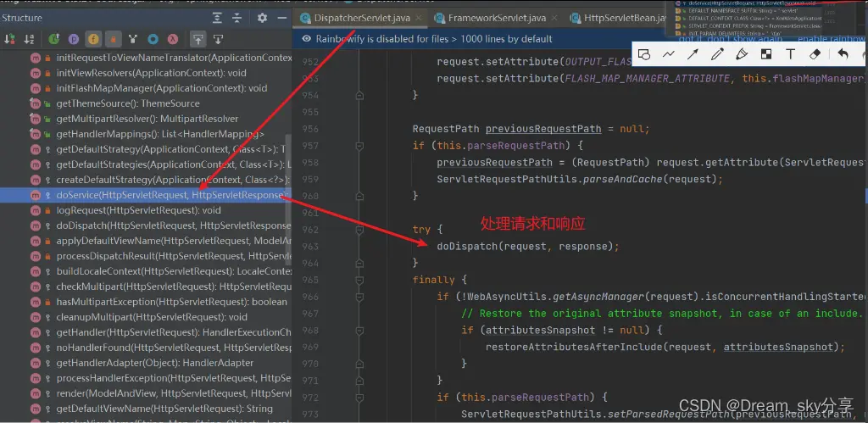Click the undo arrow in annotation toolbar
Viewport: 868px width, 423px height.
pos(843,54)
